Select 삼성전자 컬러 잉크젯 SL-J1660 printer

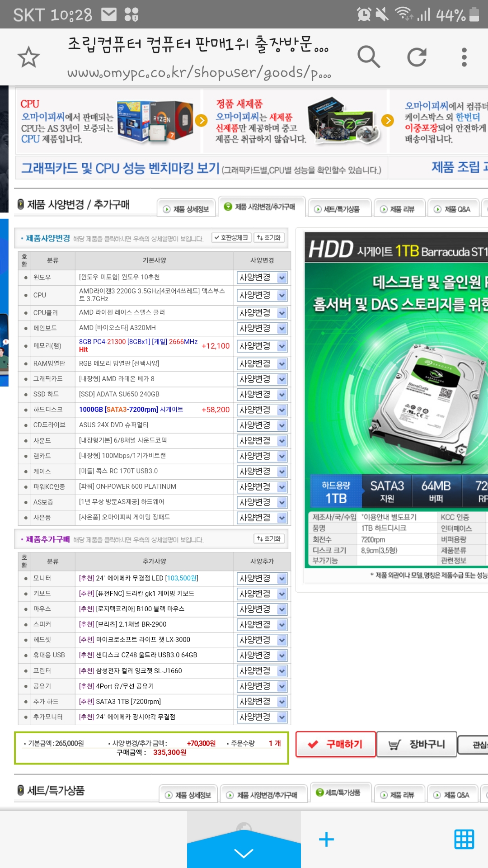tap(130, 671)
